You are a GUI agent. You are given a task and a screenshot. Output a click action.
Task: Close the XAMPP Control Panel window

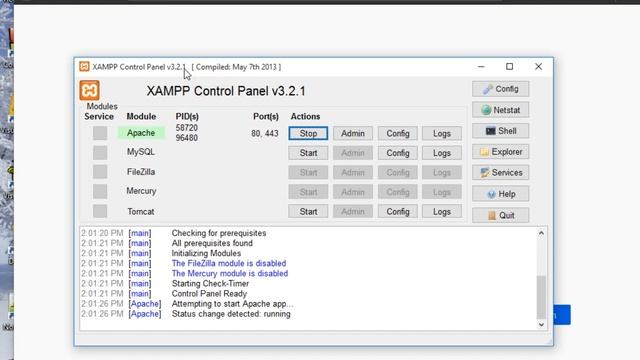tap(538, 67)
